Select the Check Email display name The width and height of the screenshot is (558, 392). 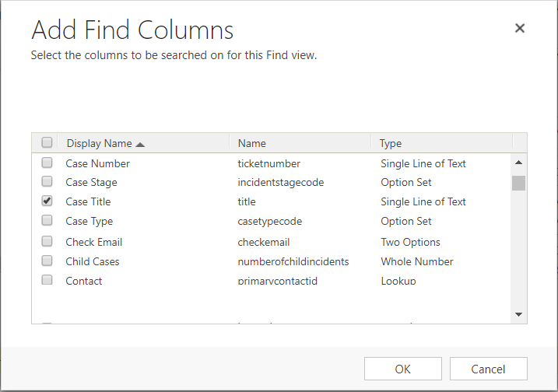pyautogui.click(x=94, y=242)
